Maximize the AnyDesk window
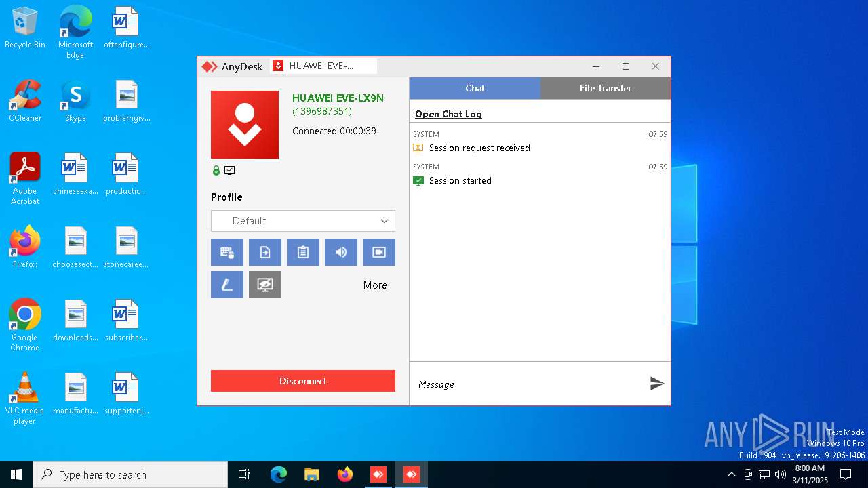The height and width of the screenshot is (488, 868). tap(626, 66)
